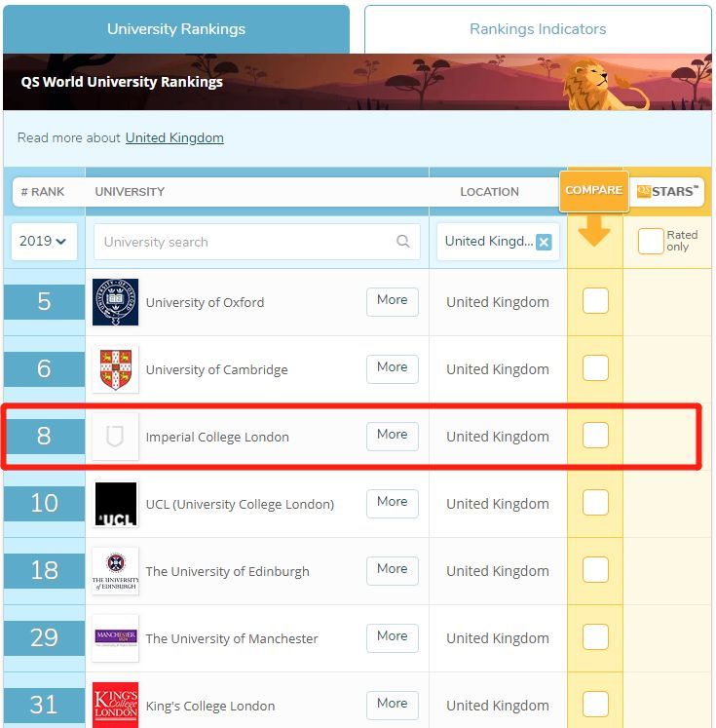Enable the Rated only checkbox
Screen dimensions: 716x728
point(651,241)
